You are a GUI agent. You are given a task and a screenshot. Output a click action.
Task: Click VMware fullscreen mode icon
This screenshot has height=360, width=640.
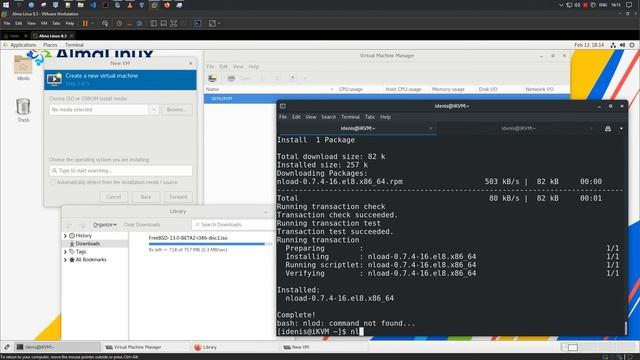click(x=173, y=23)
